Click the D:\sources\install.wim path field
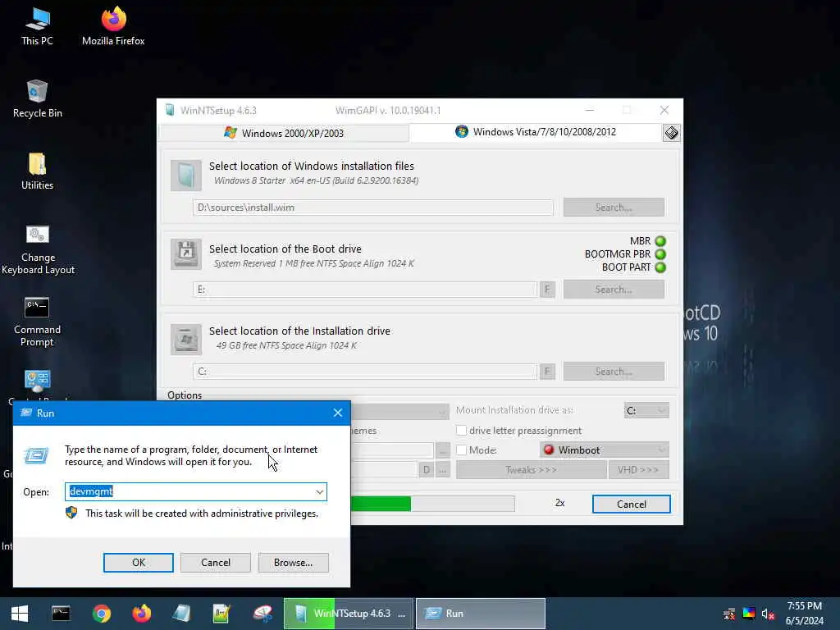The image size is (840, 630). click(x=373, y=208)
